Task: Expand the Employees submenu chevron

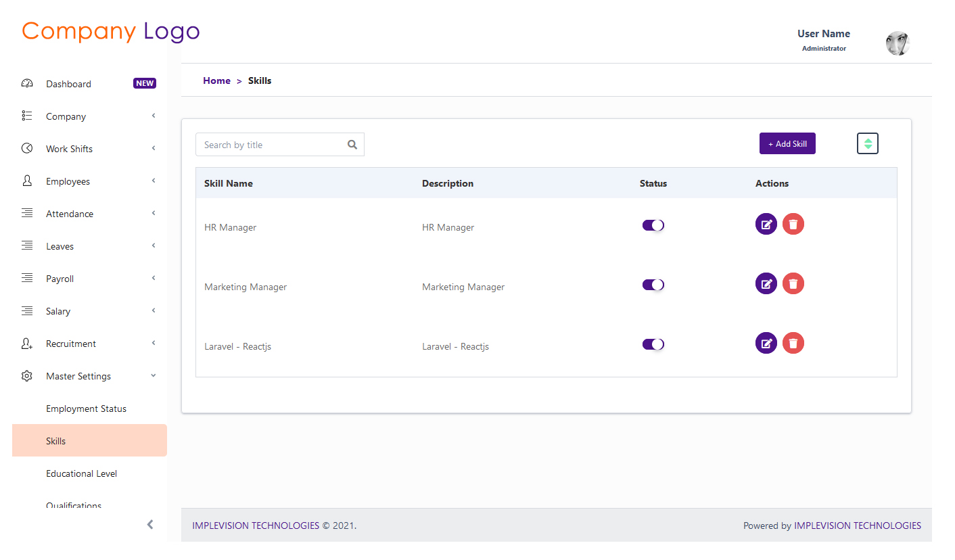Action: click(x=154, y=181)
